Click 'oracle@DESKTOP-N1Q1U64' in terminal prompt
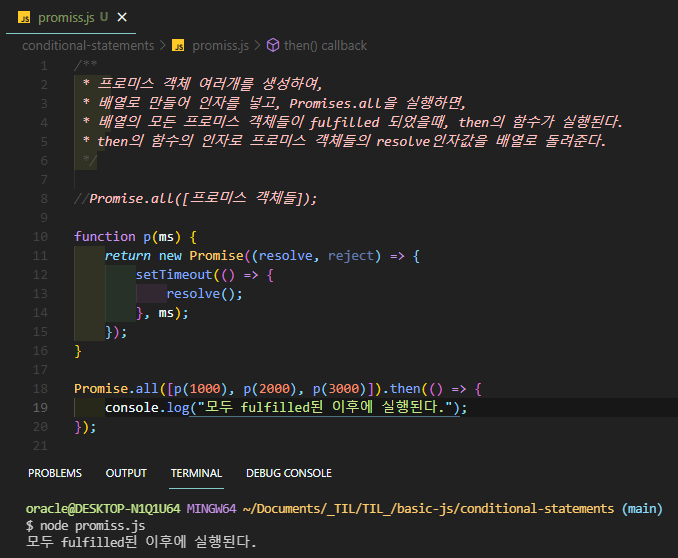The width and height of the screenshot is (678, 558). point(103,508)
